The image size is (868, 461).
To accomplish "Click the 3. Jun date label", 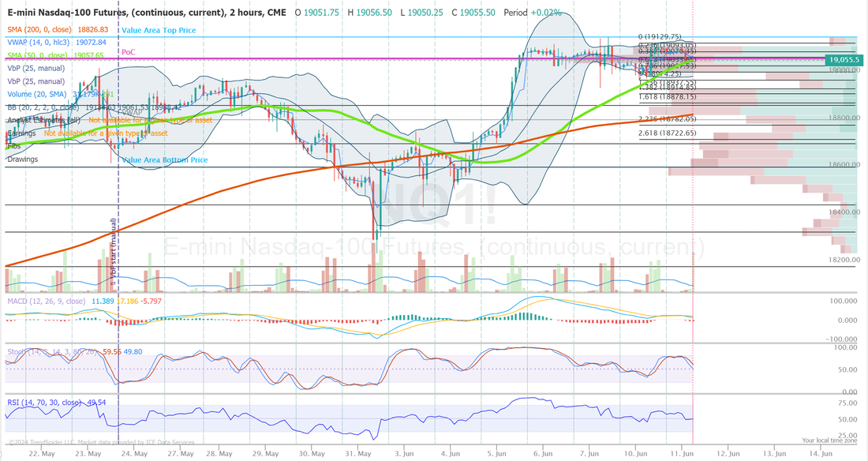I will (x=404, y=453).
